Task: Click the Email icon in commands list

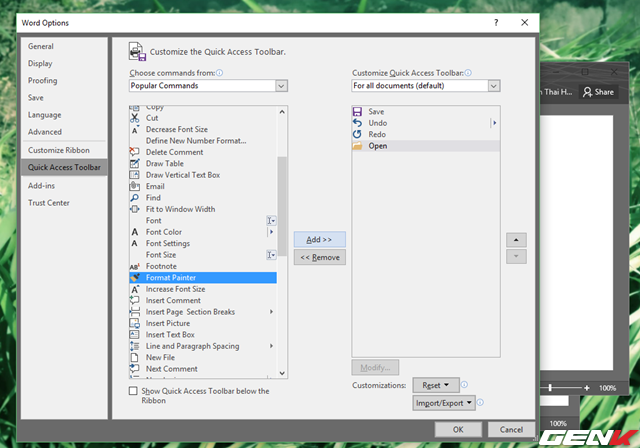Action: click(x=135, y=186)
